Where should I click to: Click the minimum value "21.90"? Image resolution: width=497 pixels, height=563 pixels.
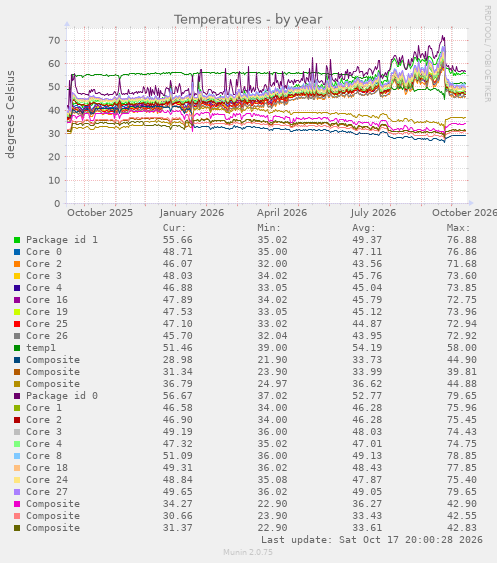[x=272, y=360]
